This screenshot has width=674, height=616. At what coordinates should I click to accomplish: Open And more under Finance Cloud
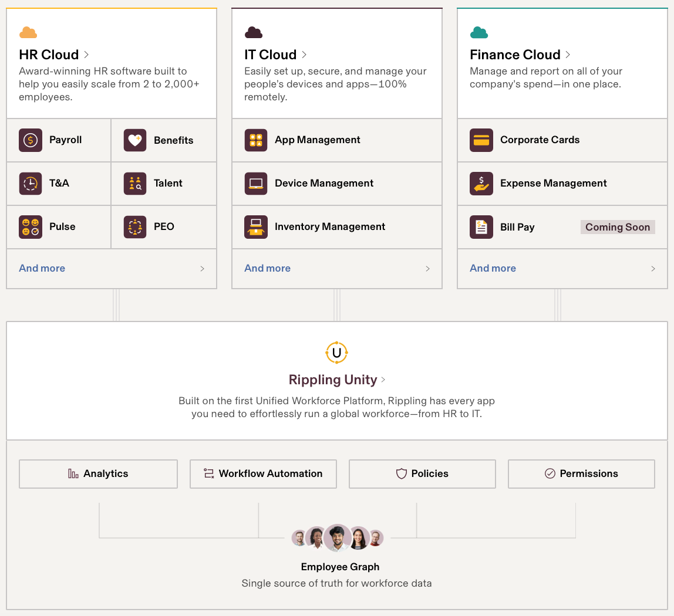(493, 268)
